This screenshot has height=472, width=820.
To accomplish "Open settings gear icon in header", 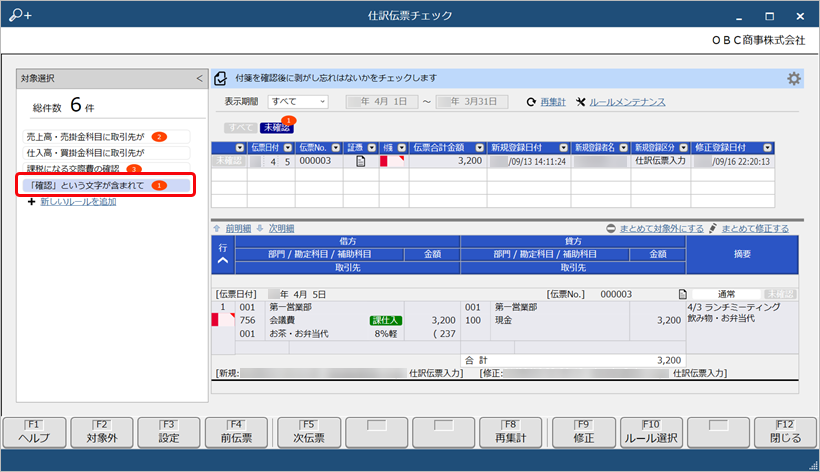I will pyautogui.click(x=794, y=78).
